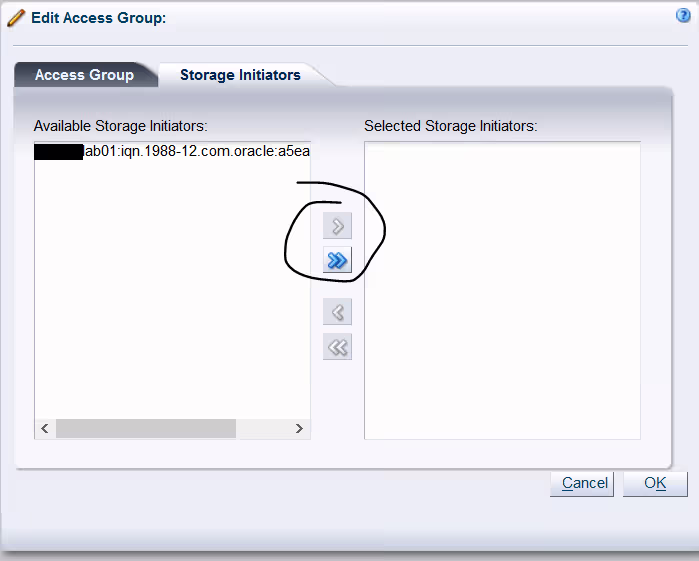Move selected initiator with single right arrow
Screen dimensions: 699x561
(337, 226)
